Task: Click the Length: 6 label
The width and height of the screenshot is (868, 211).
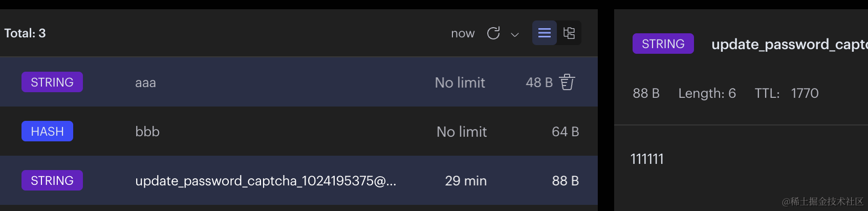Action: tap(707, 93)
